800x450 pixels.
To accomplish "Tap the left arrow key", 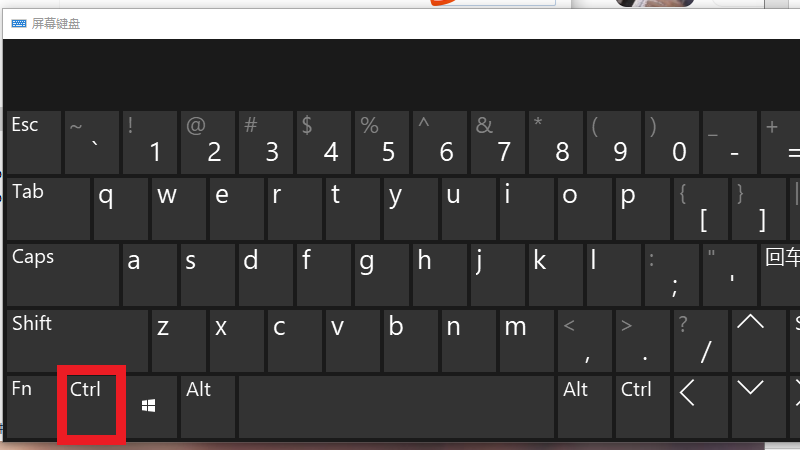I will [701, 407].
